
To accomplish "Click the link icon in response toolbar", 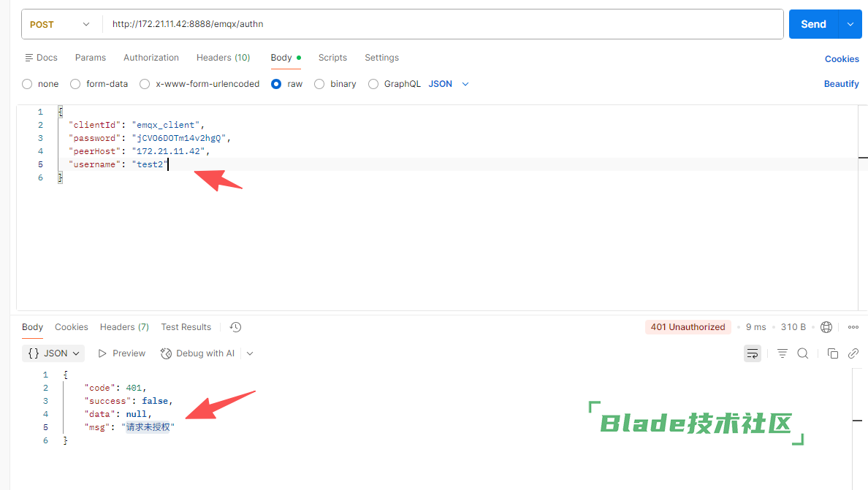I will click(x=853, y=353).
